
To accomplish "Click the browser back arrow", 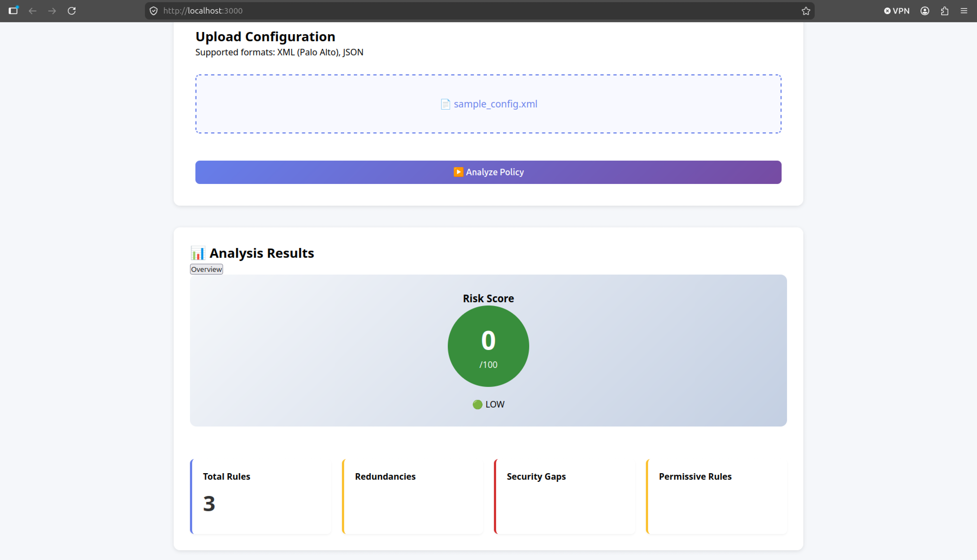I will coord(33,11).
